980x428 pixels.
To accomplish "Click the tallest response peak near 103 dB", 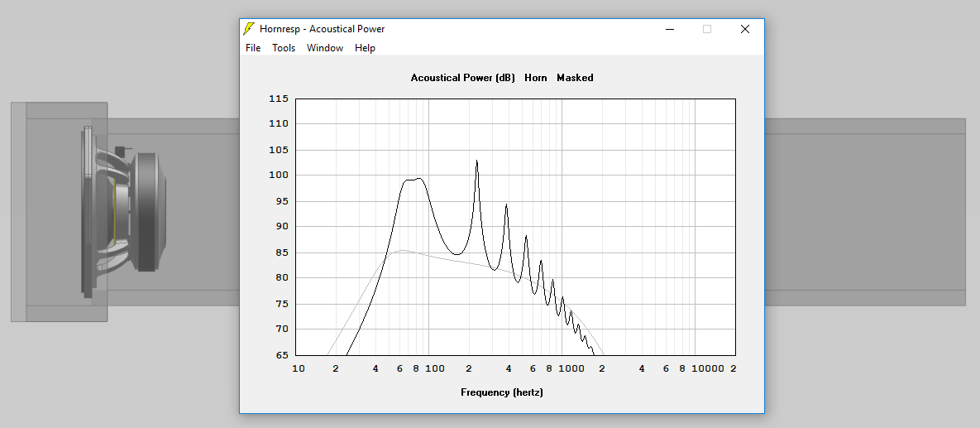I will click(477, 161).
